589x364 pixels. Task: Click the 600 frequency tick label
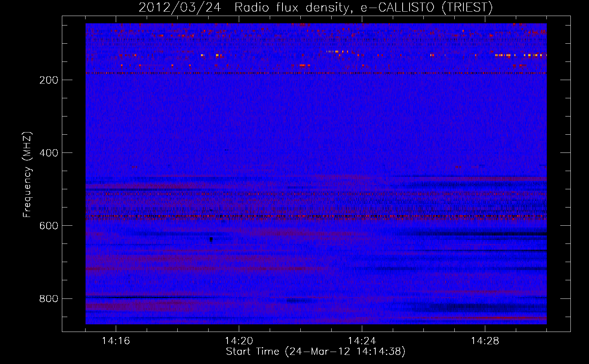click(49, 226)
